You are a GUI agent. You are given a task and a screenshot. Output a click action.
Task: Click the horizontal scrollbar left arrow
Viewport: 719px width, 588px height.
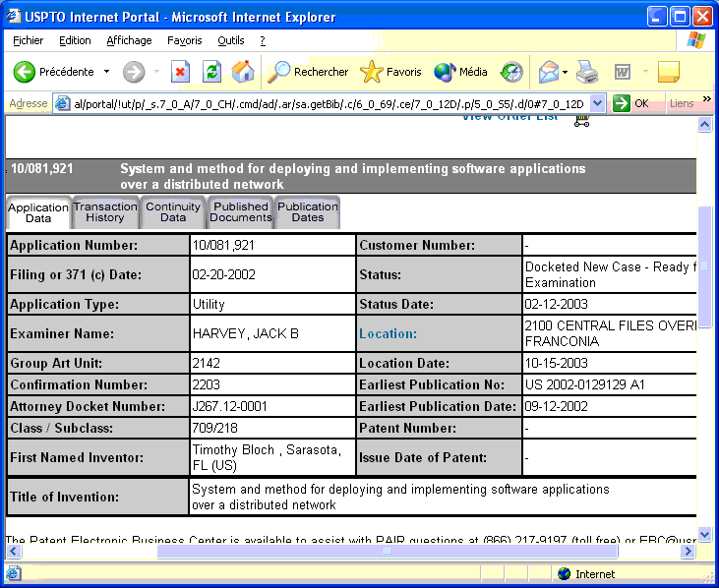tap(14, 551)
